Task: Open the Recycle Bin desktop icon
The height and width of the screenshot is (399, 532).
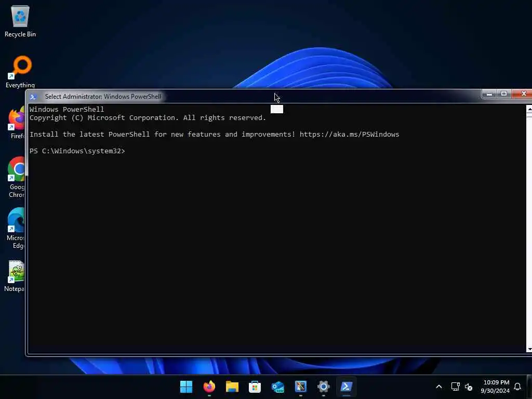Action: click(20, 21)
